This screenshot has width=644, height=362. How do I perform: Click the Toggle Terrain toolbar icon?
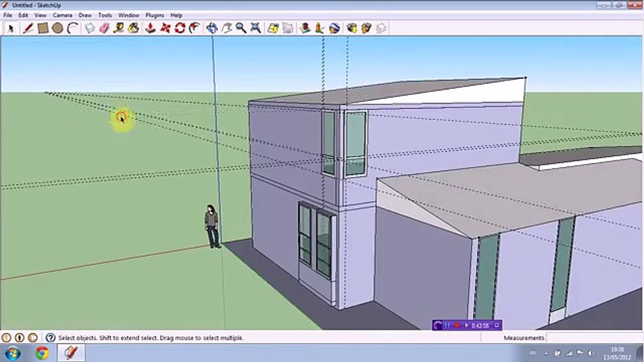(x=288, y=28)
